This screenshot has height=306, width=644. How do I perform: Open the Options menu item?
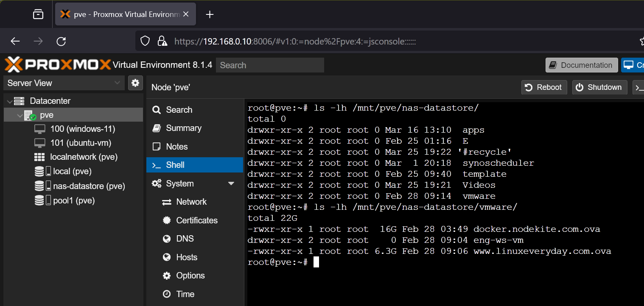coord(195,275)
